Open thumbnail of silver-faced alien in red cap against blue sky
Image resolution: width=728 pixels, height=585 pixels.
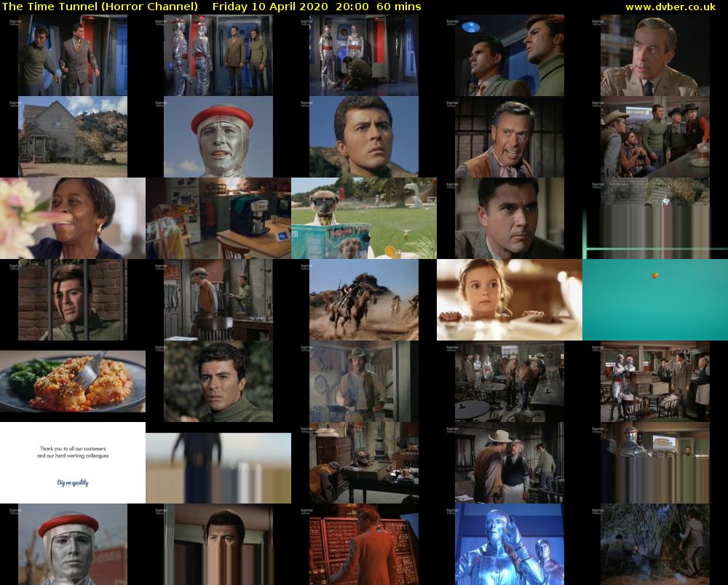tap(218, 137)
